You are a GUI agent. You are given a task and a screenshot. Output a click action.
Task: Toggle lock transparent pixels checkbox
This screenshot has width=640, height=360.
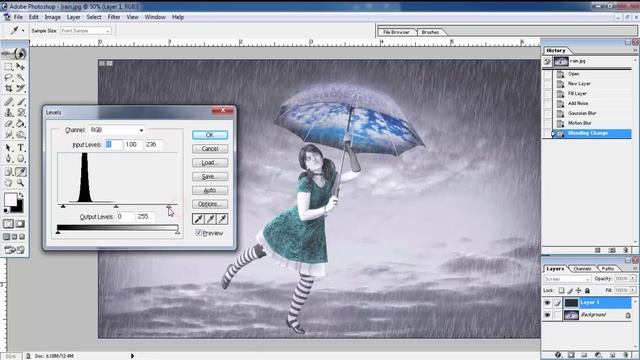[x=561, y=291]
